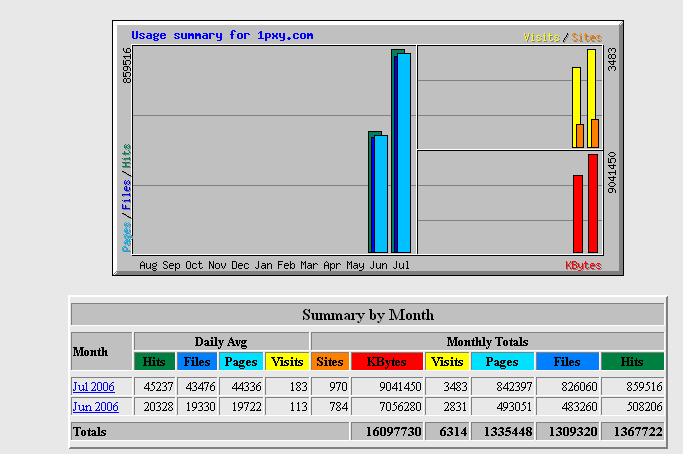The image size is (683, 454).
Task: Click the blue Files header under Daily Avg
Action: (198, 362)
